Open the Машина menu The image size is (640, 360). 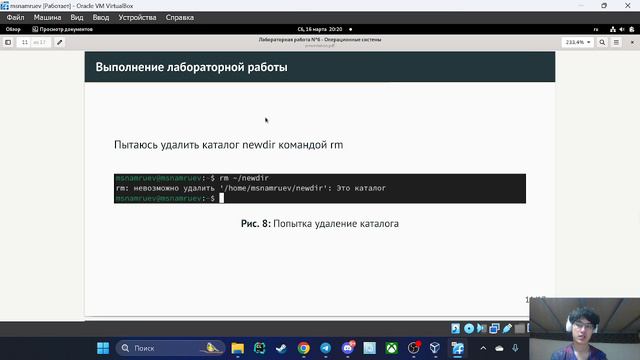click(x=47, y=18)
